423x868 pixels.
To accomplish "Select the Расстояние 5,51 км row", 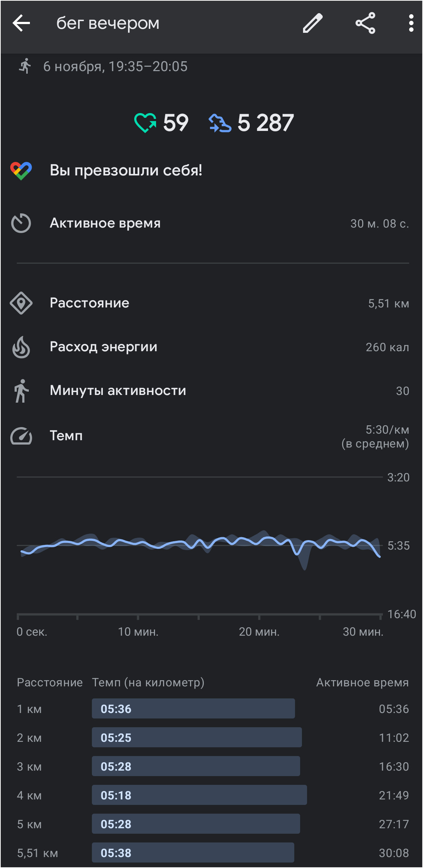I will [x=211, y=303].
